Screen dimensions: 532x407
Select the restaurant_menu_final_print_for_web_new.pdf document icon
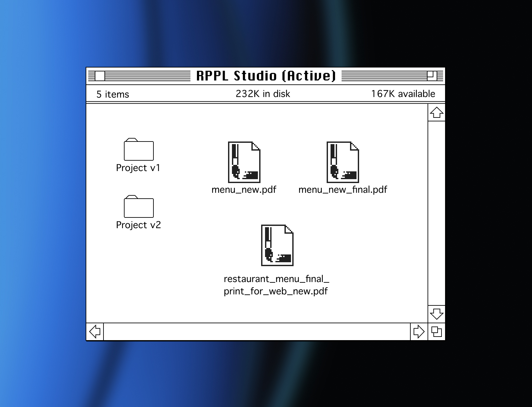point(277,245)
